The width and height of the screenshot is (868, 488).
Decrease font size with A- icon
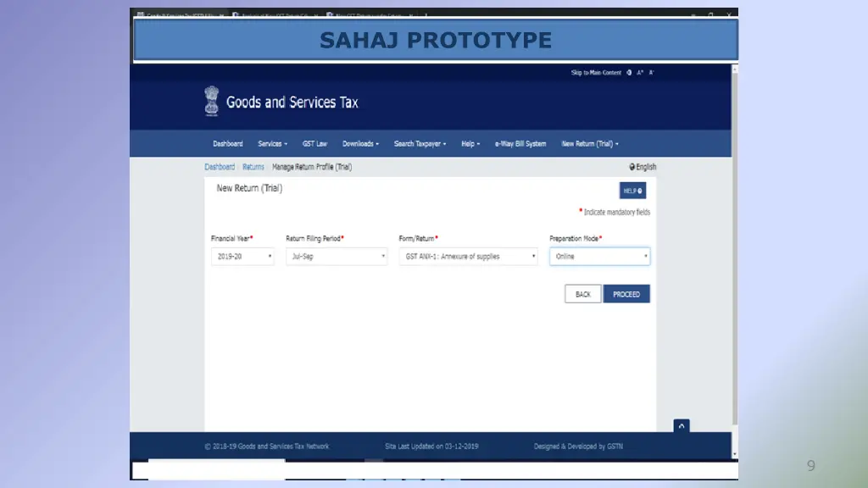[651, 73]
